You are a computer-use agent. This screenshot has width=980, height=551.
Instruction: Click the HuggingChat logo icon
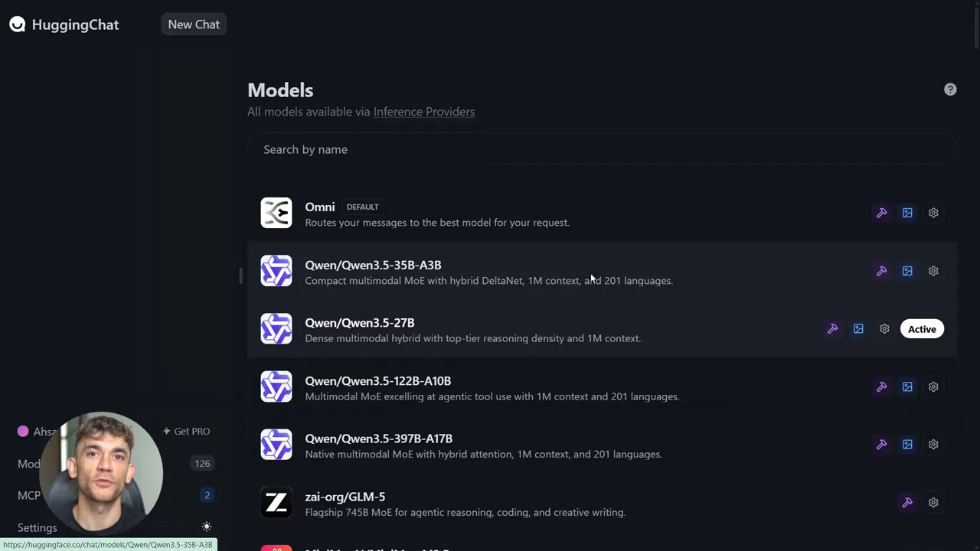tap(18, 24)
